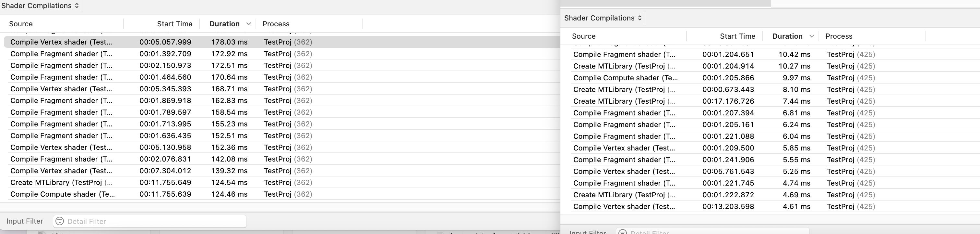Image resolution: width=980 pixels, height=234 pixels.
Task: Click Source column header in right table
Action: [584, 36]
